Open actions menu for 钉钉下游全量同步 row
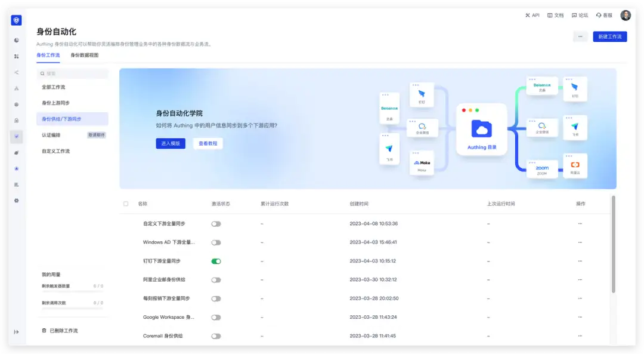 (580, 261)
